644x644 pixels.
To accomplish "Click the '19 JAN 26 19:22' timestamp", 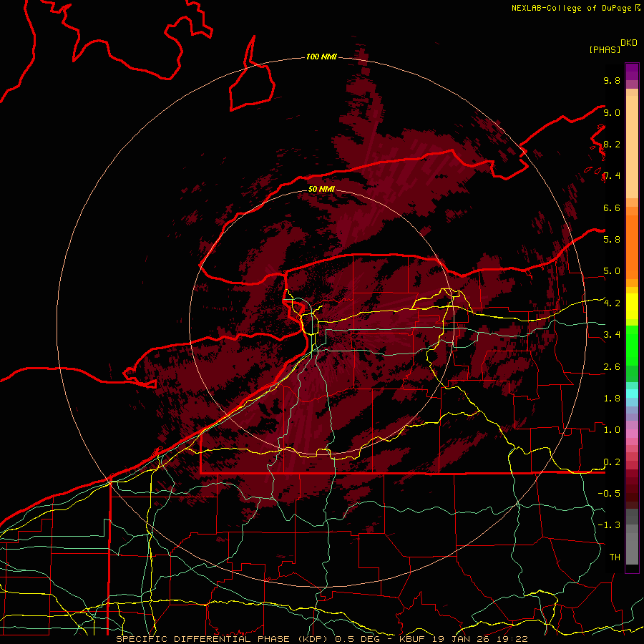I will [479, 639].
